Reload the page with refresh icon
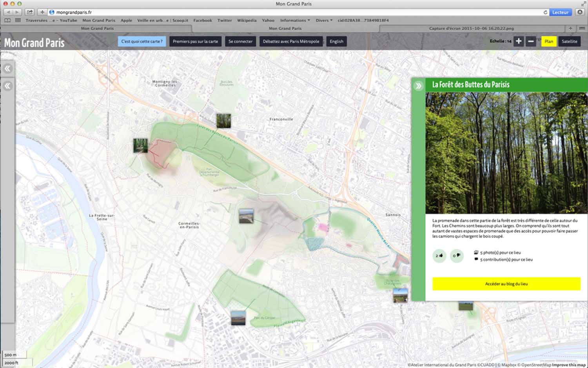This screenshot has height=368, width=588. (x=545, y=12)
